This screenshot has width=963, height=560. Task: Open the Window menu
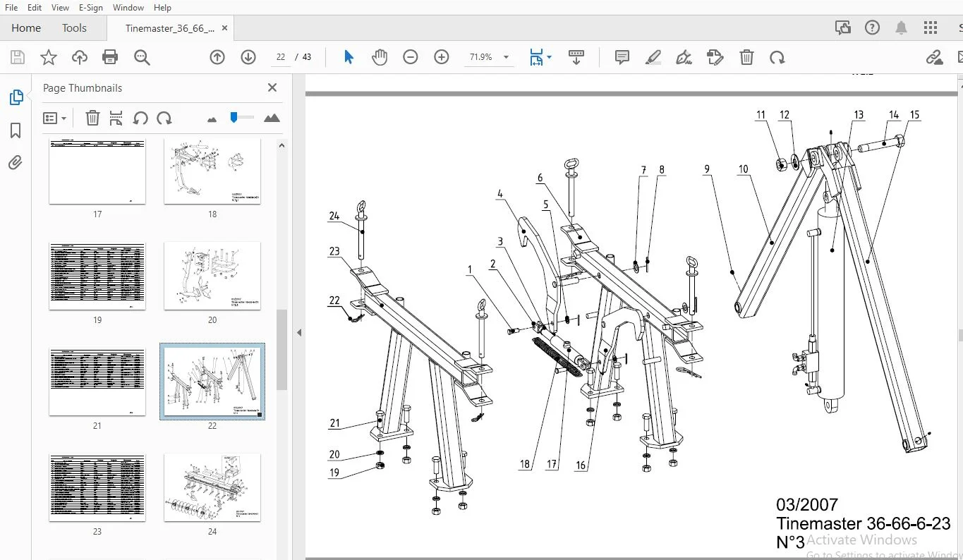coord(128,7)
